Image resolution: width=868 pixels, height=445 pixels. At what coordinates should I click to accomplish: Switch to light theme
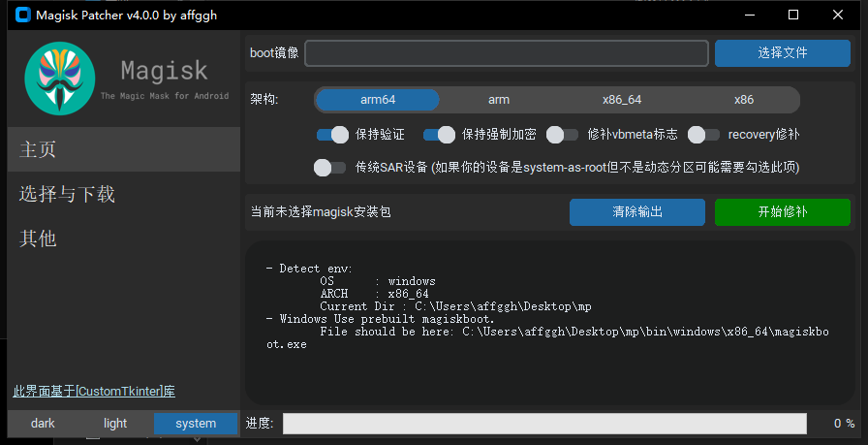pos(115,424)
